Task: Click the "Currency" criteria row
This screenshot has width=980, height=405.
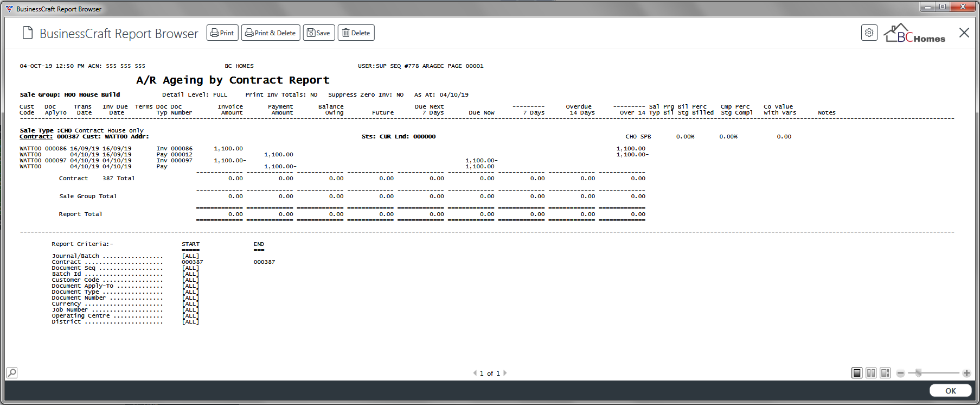Action: pos(125,304)
